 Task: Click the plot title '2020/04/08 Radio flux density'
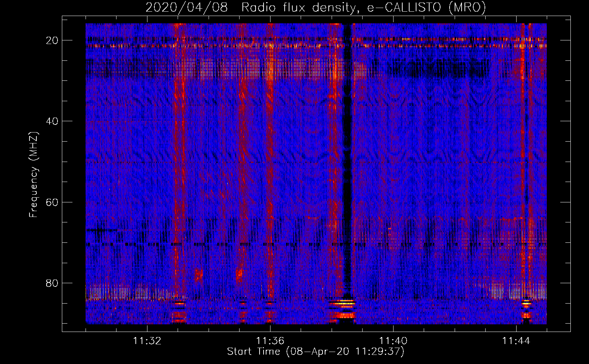316,7
